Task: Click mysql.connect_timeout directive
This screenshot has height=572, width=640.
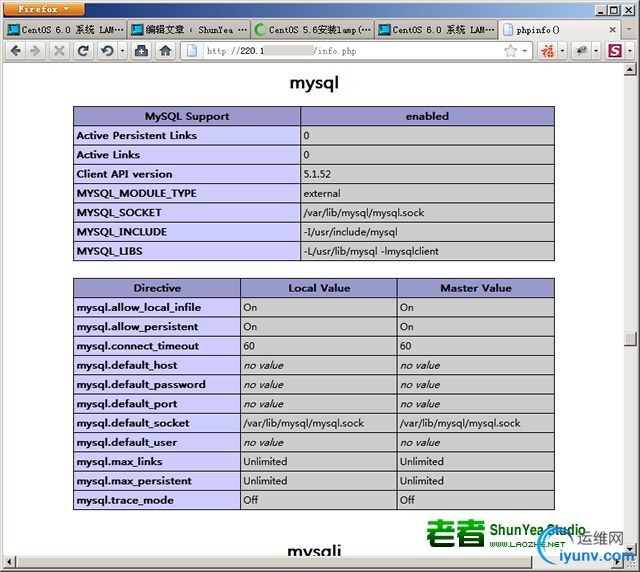Action: [138, 346]
